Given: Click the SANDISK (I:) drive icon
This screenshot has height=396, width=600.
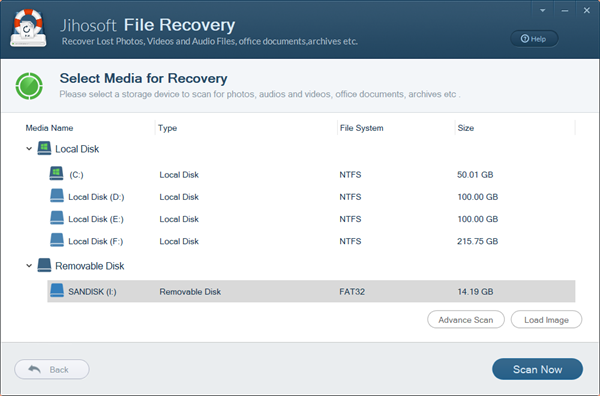Looking at the screenshot, I should 57,290.
